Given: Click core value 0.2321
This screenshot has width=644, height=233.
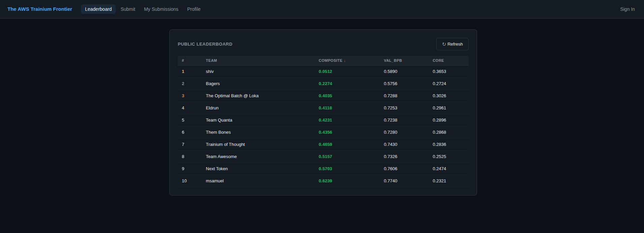Looking at the screenshot, I should [440, 181].
